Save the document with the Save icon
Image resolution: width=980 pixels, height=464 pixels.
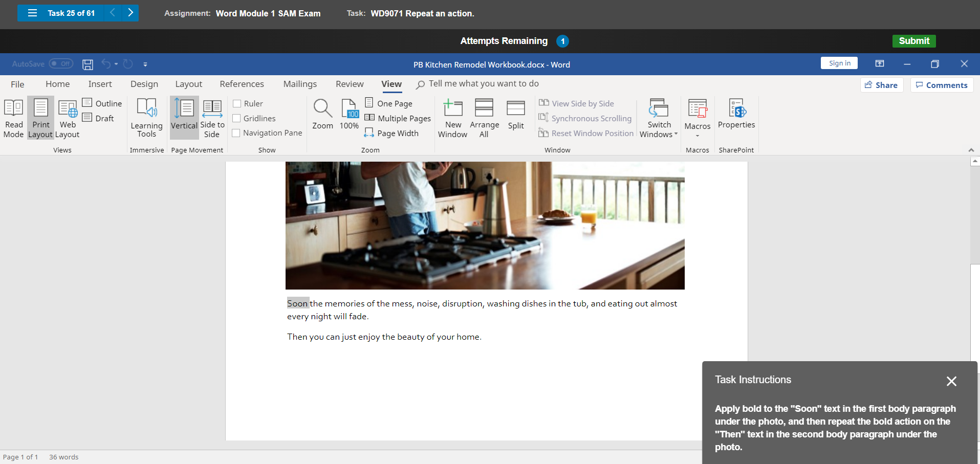[x=88, y=64]
